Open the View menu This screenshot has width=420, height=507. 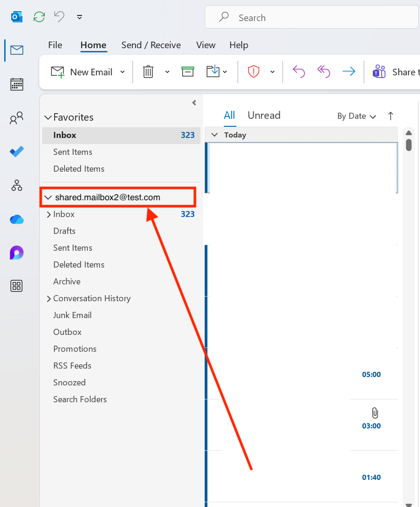pos(206,45)
